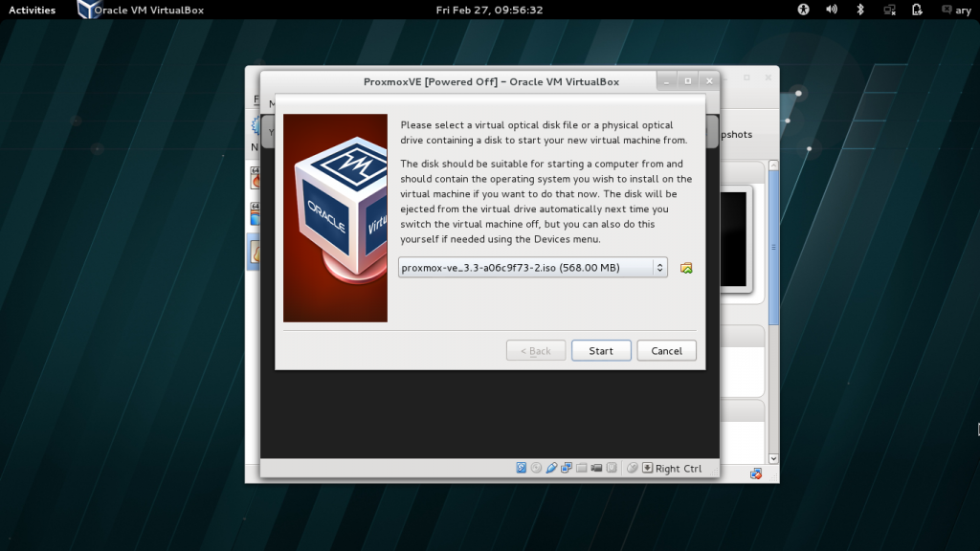The height and width of the screenshot is (551, 980).
Task: Select the second VM icon in Manager list
Action: (255, 214)
